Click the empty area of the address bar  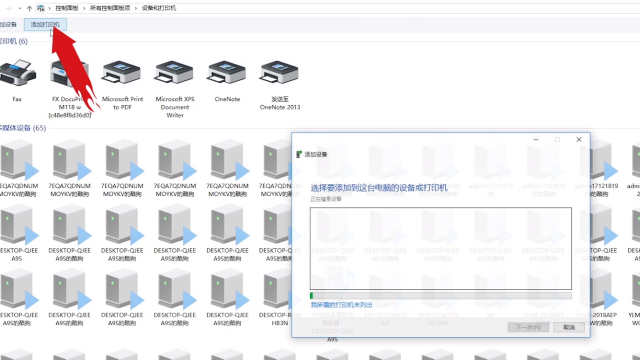pyautogui.click(x=408, y=8)
